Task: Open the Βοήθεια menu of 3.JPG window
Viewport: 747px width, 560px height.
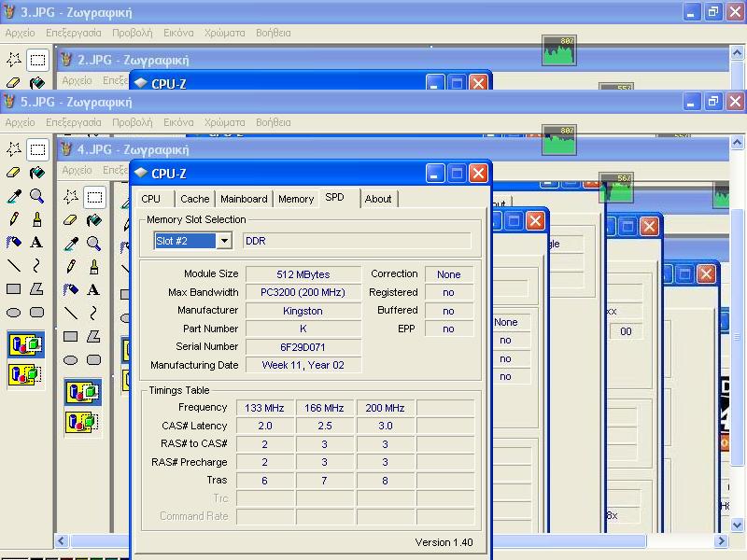Action: (273, 33)
